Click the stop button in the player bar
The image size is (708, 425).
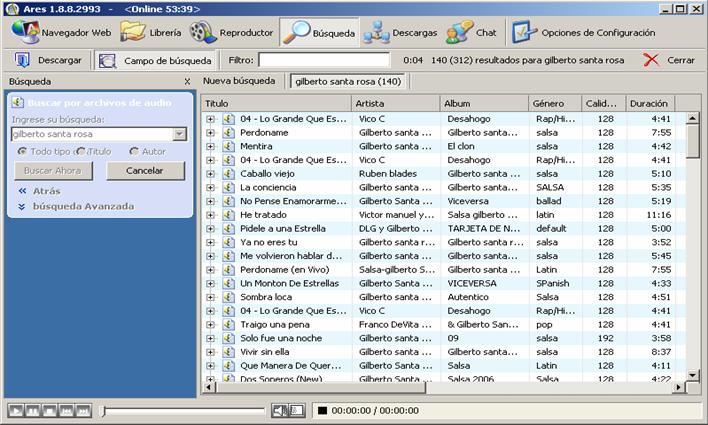click(x=49, y=411)
